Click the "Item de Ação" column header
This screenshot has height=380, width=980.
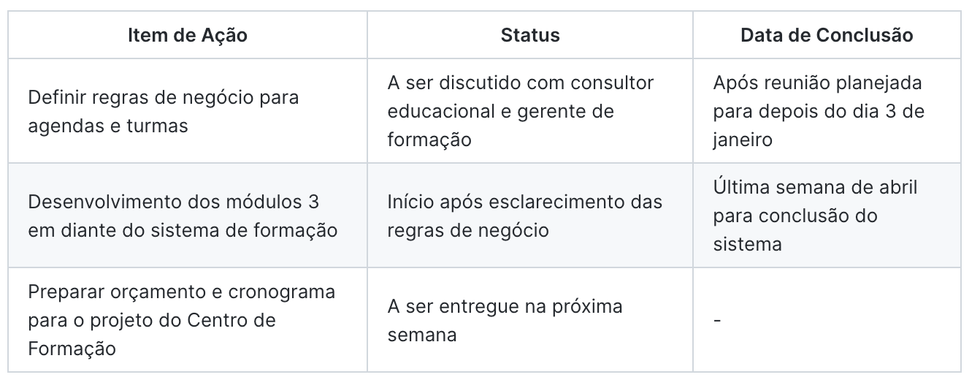click(x=188, y=36)
